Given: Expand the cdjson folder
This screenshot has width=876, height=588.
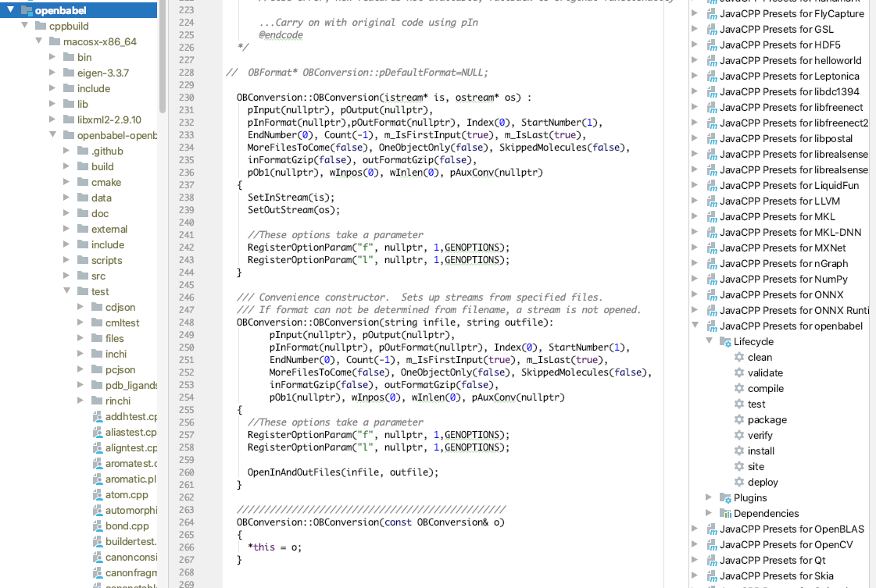Looking at the screenshot, I should [80, 307].
